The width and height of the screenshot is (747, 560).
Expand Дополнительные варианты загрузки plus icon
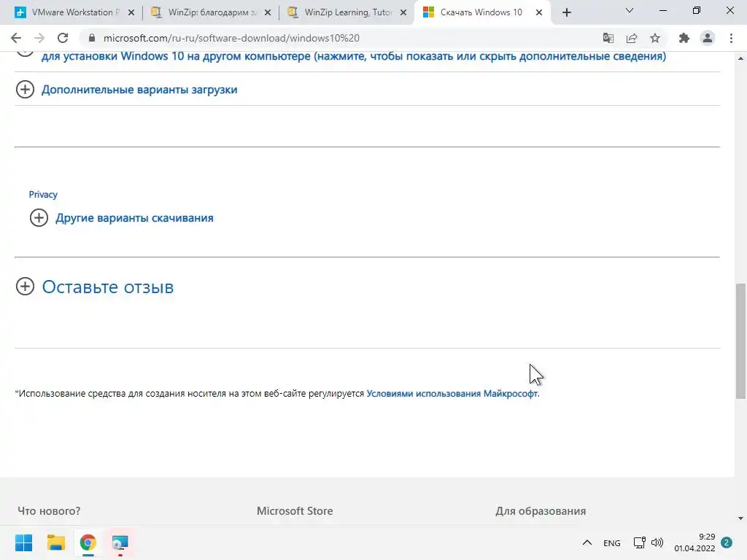(x=26, y=90)
